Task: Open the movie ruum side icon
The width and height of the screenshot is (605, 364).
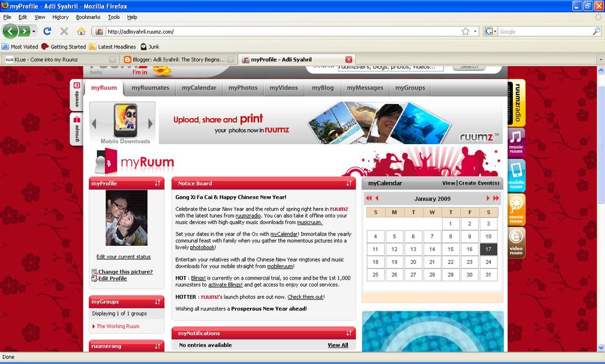Action: [516, 210]
